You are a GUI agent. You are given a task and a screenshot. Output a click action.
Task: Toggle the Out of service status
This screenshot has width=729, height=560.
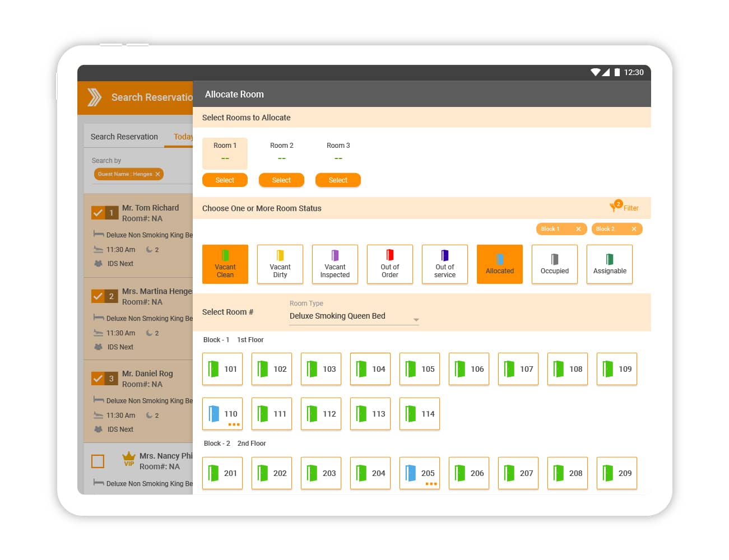[x=445, y=264]
